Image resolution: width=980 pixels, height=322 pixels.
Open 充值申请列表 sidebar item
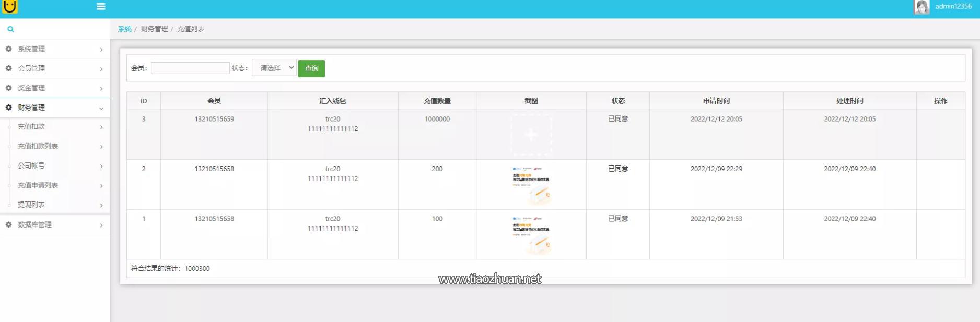38,185
